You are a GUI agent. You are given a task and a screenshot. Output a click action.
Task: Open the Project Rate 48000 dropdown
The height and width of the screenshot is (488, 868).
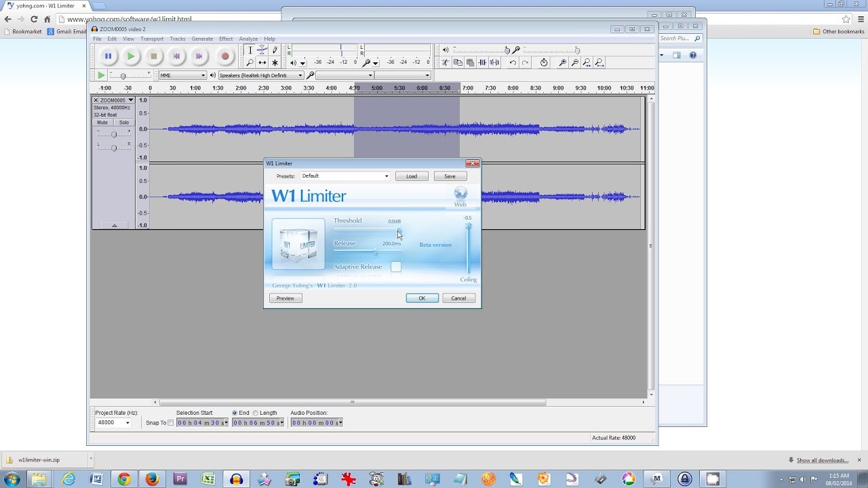click(113, 422)
